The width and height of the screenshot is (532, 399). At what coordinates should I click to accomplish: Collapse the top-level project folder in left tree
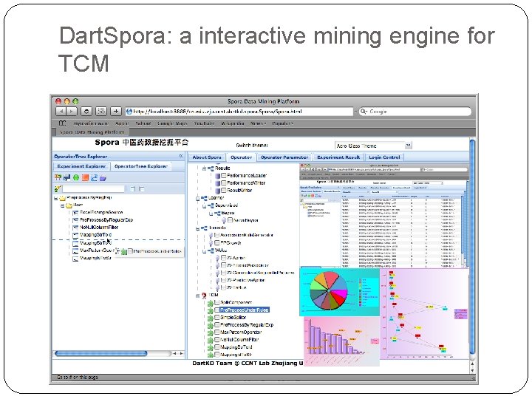click(55, 197)
